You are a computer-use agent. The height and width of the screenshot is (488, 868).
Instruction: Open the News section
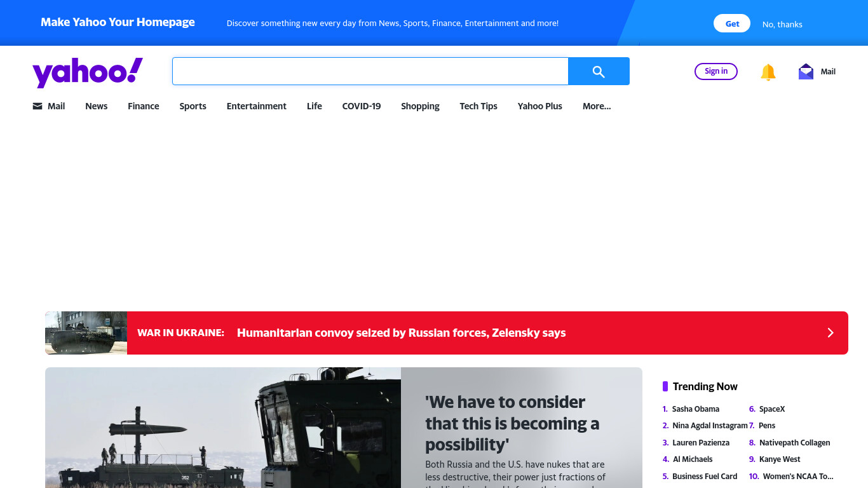(x=97, y=106)
